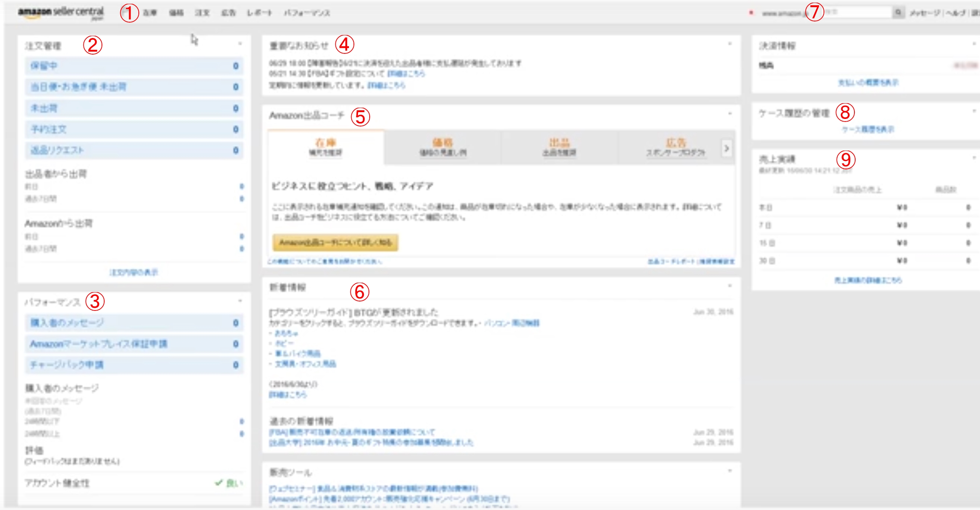Image resolution: width=980 pixels, height=510 pixels.
Task: Open the [ウェブセミナー] link in 販売ツール
Action: click(373, 489)
